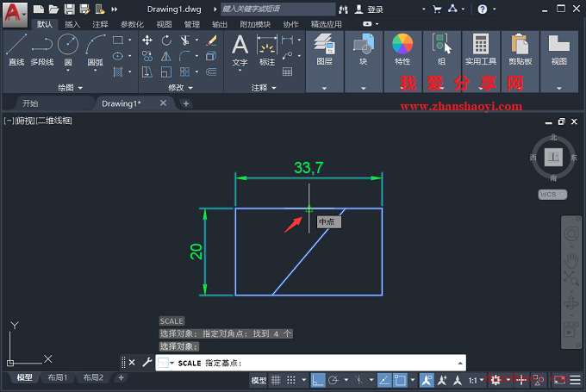
Task: Click the Copy tool icon
Action: tap(147, 56)
